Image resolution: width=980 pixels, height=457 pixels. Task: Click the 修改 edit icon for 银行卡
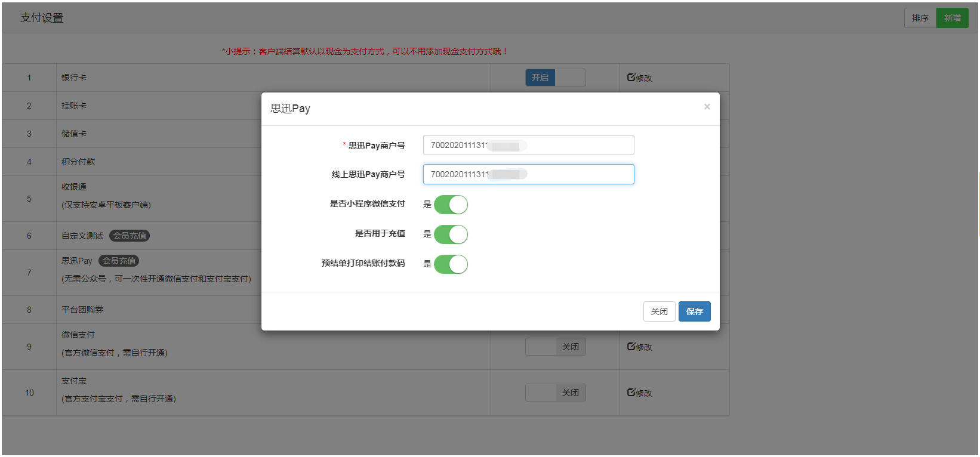(x=639, y=78)
